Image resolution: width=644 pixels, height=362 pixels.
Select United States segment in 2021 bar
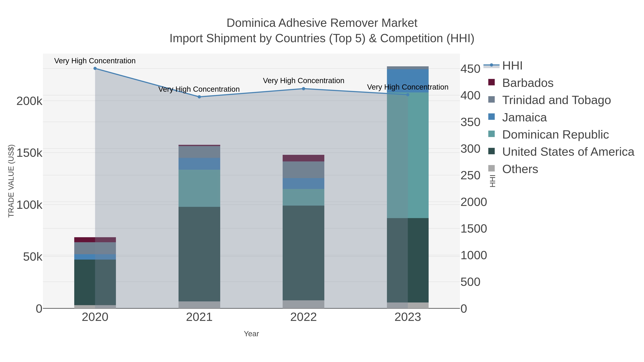tap(199, 254)
